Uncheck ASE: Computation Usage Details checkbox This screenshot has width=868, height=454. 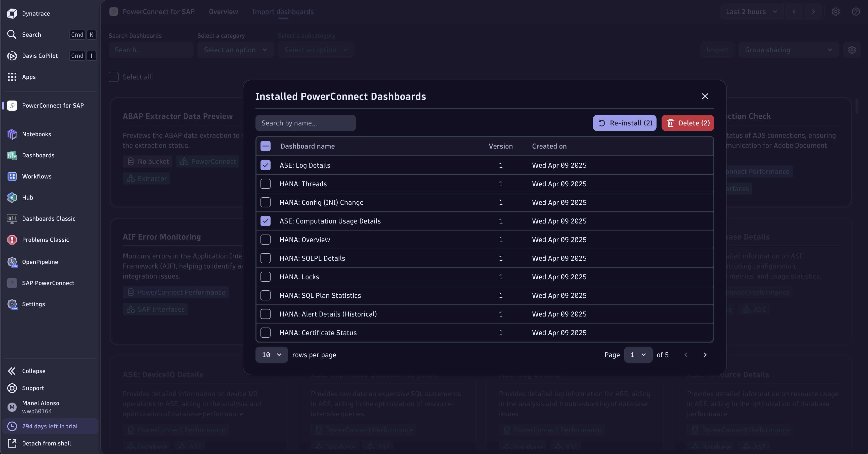266,221
